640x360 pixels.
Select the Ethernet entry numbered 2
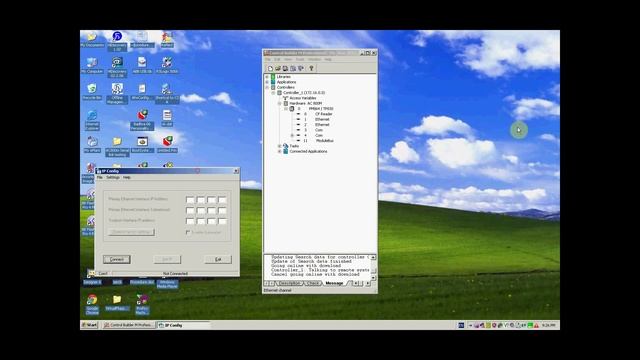point(322,124)
